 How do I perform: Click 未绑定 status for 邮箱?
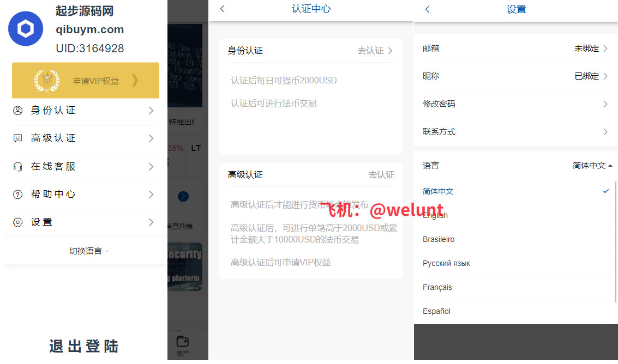point(586,48)
